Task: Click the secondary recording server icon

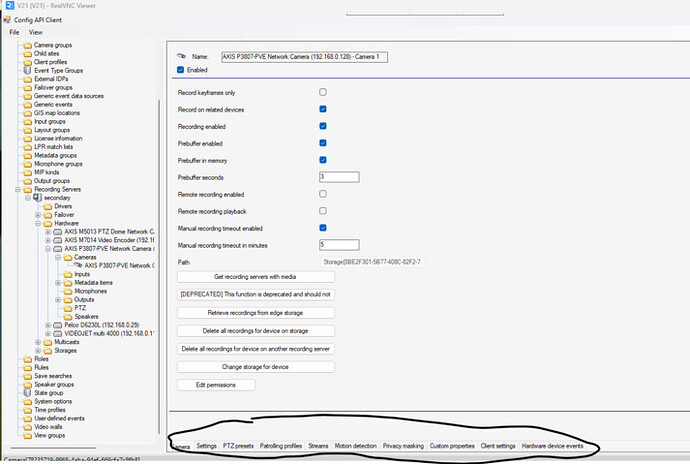Action: pyautogui.click(x=37, y=197)
